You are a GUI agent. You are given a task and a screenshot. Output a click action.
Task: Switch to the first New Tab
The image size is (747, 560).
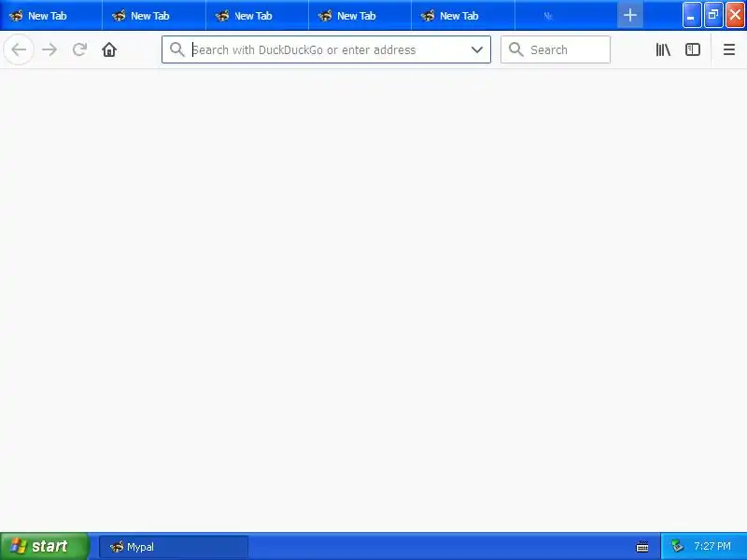tap(51, 16)
